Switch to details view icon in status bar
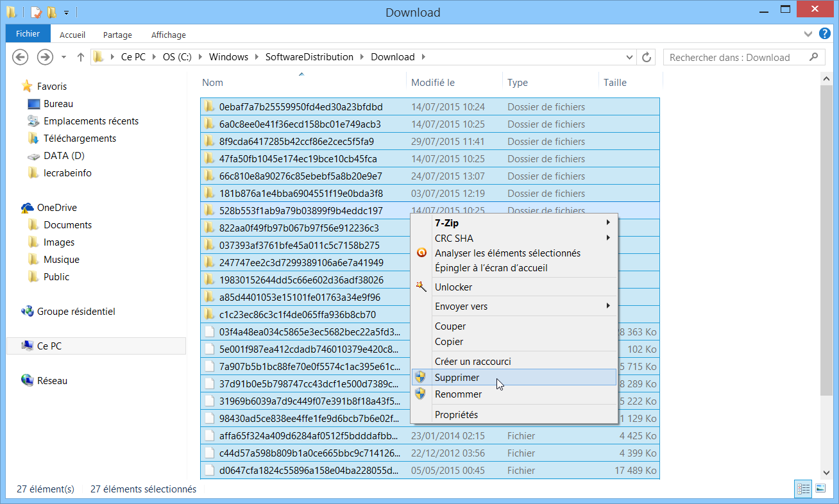 pos(804,489)
